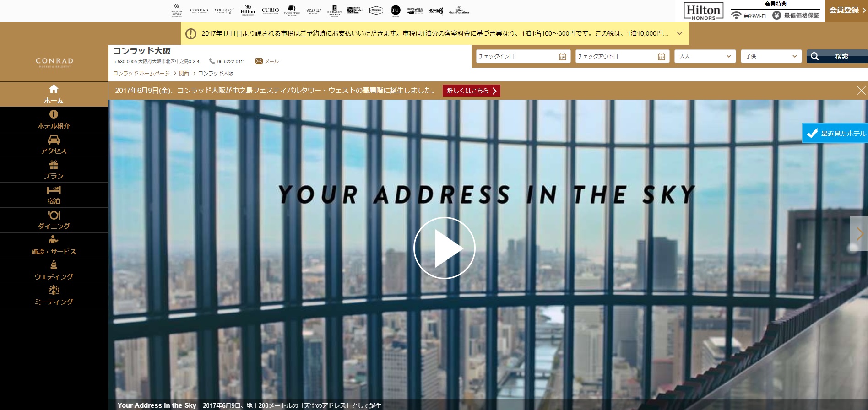Open the Conrad brand logo in top bar
This screenshot has width=868, height=410.
point(199,10)
